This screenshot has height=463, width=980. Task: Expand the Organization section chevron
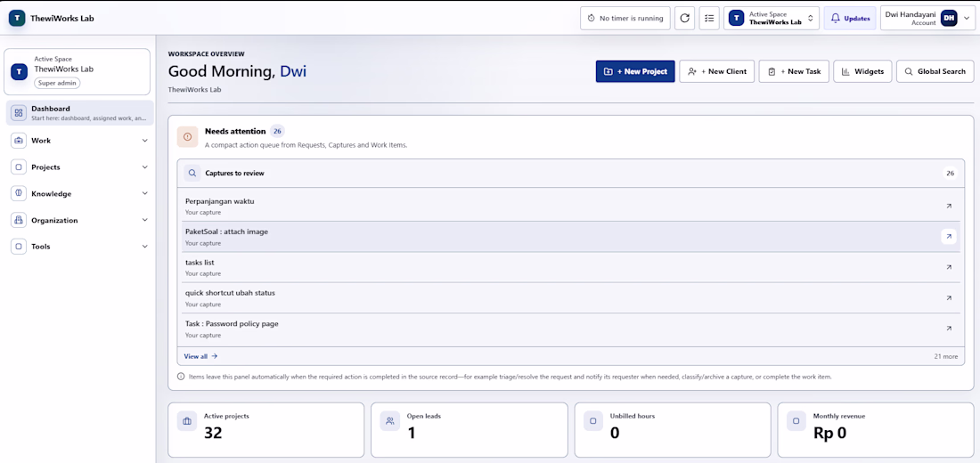145,220
